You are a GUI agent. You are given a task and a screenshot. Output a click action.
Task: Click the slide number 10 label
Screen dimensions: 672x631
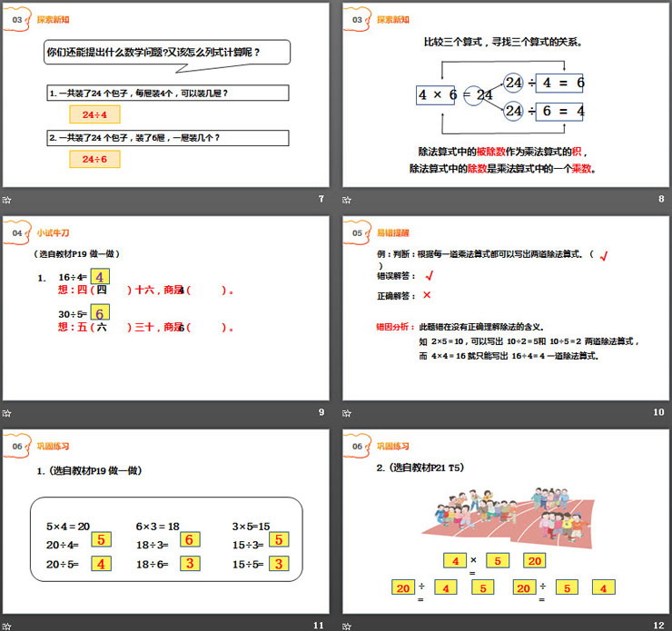tap(658, 412)
